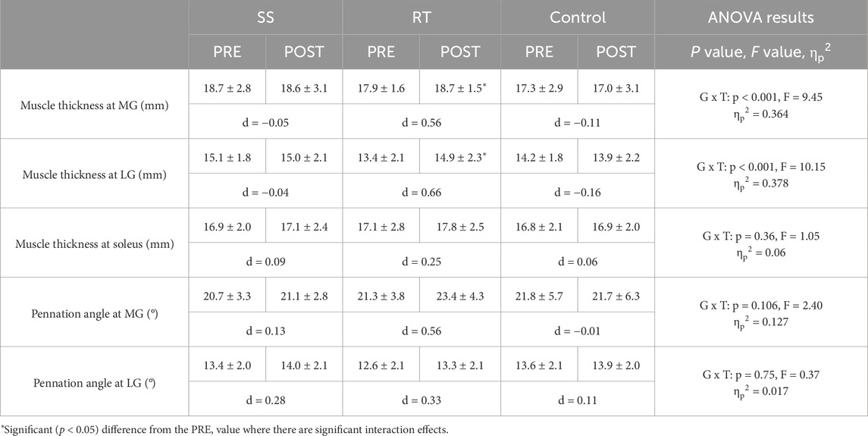Select the 'Muscle thickness at LG (mm)' row label
This screenshot has width=868, height=436.
(96, 174)
